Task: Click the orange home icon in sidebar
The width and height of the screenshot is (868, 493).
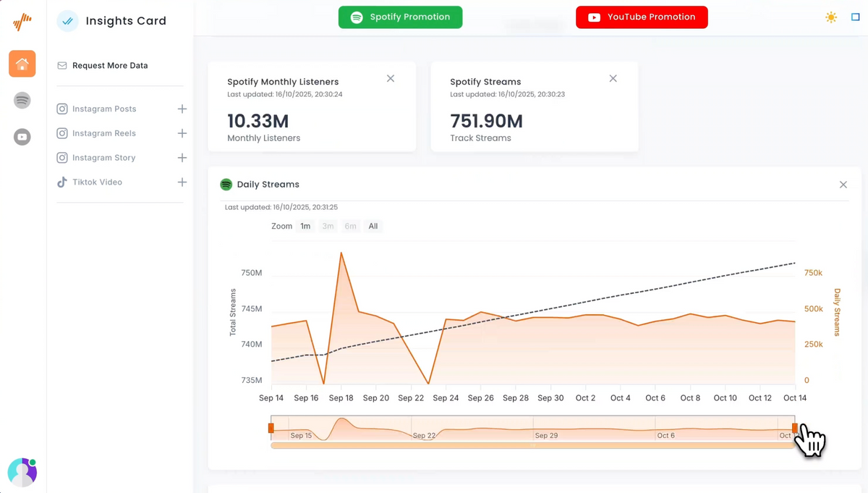Action: pyautogui.click(x=22, y=64)
